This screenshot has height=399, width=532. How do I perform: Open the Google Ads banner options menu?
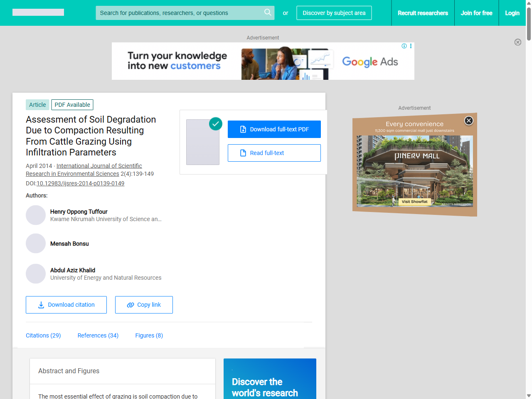point(411,46)
